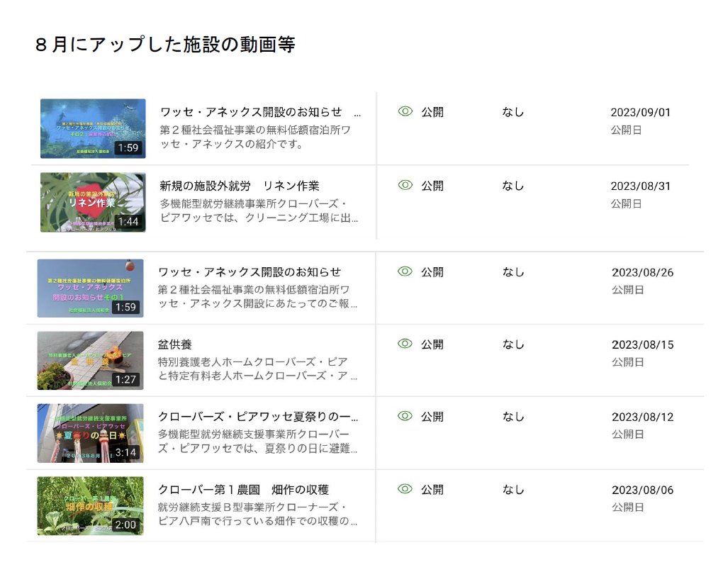
Task: Click the date 2023/08/12
Action: 642,417
